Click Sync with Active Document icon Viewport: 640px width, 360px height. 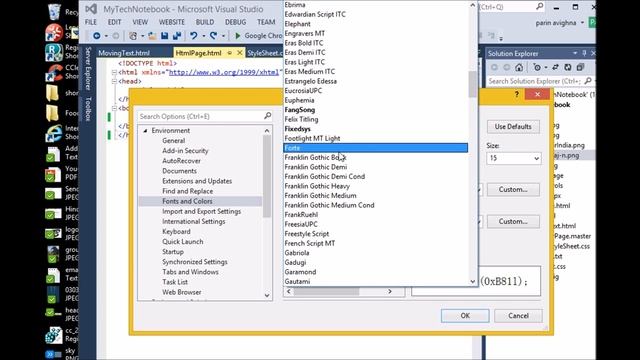[556, 67]
